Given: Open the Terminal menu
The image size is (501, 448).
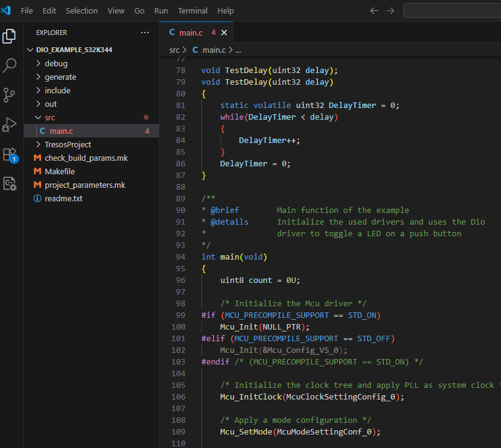Looking at the screenshot, I should pos(192,11).
